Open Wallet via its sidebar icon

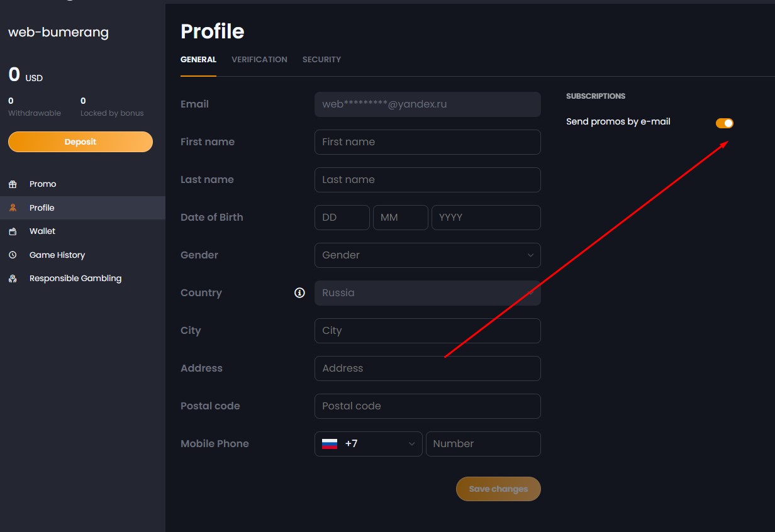point(13,231)
